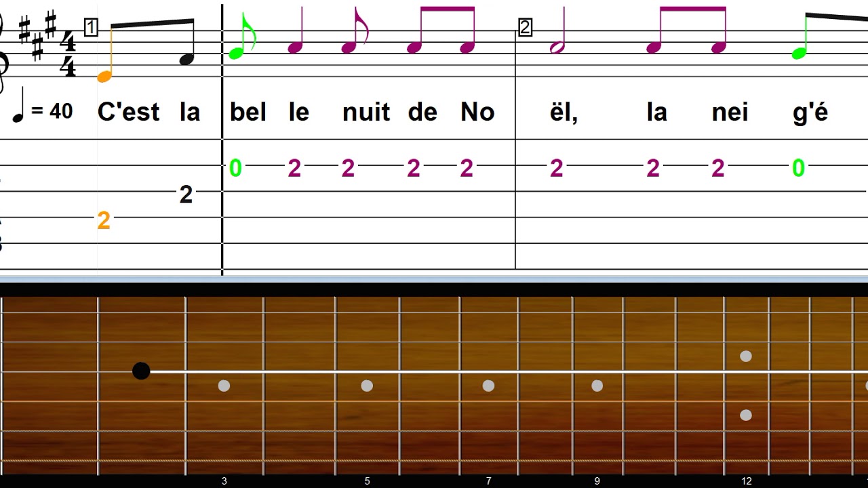Click the lyric 'de'
Screen dimensions: 868x488
[x=422, y=112]
